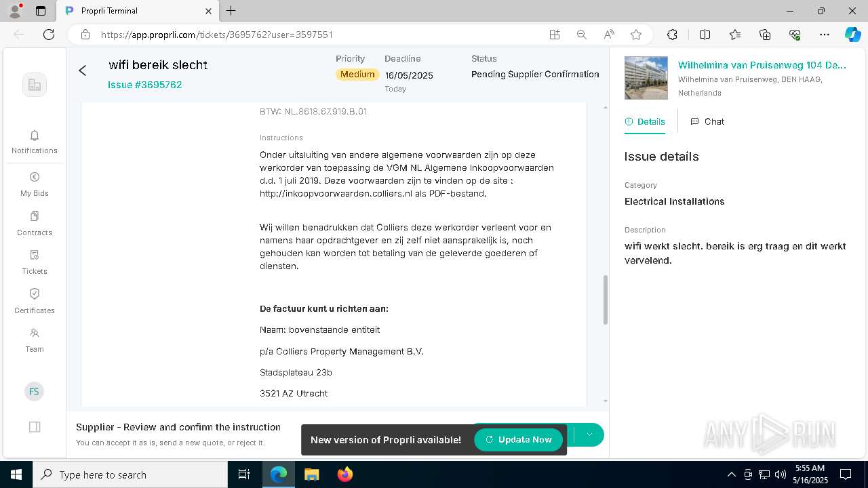
Task: Click the scrollbar up arrow
Action: click(x=606, y=107)
